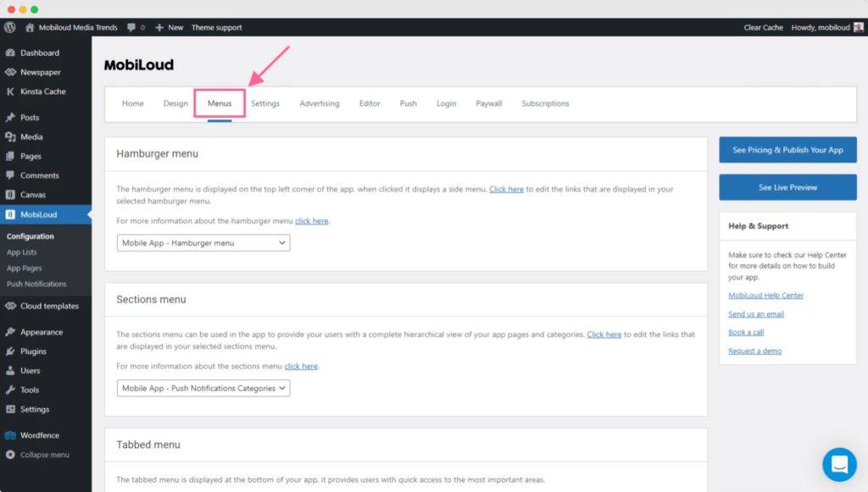Open the MobiLoud Help Center link
This screenshot has height=492, width=868.
(x=765, y=296)
